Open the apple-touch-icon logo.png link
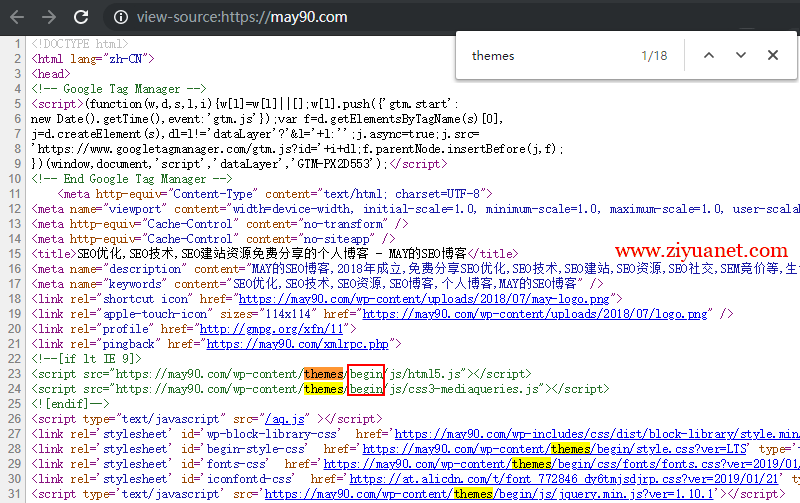This screenshot has height=503, width=800. 535,314
